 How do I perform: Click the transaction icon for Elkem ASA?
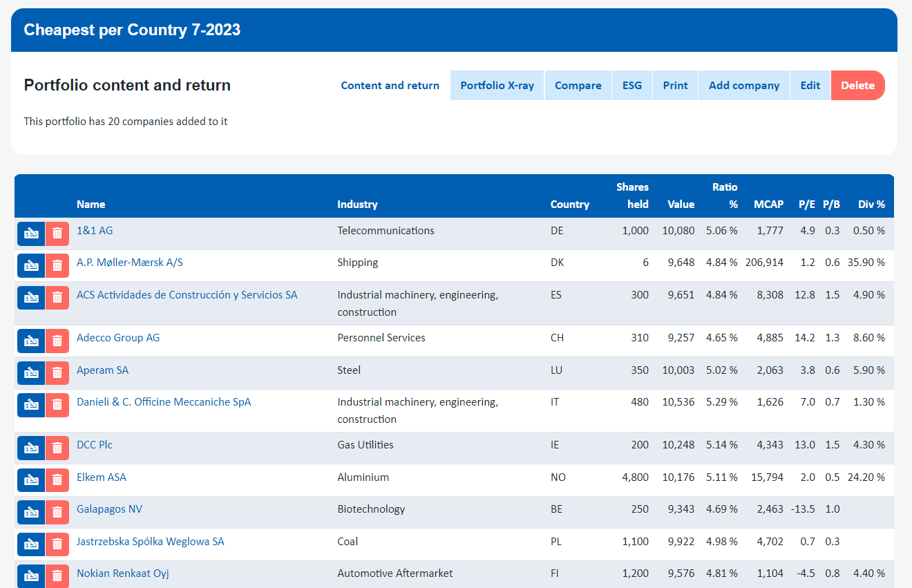tap(31, 480)
